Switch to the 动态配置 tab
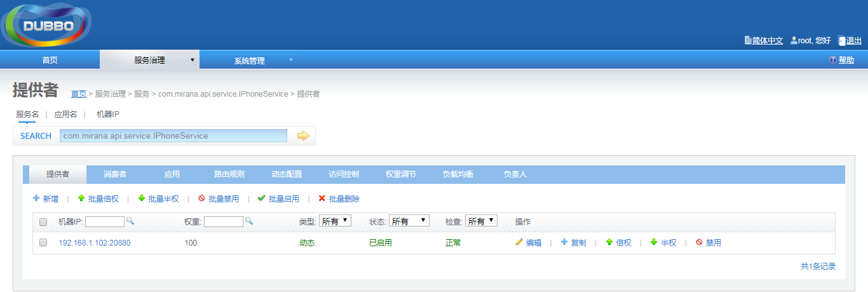 click(287, 174)
